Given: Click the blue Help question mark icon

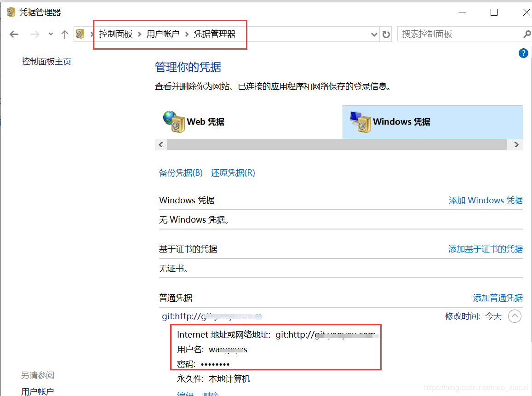Looking at the screenshot, I should pos(523,53).
